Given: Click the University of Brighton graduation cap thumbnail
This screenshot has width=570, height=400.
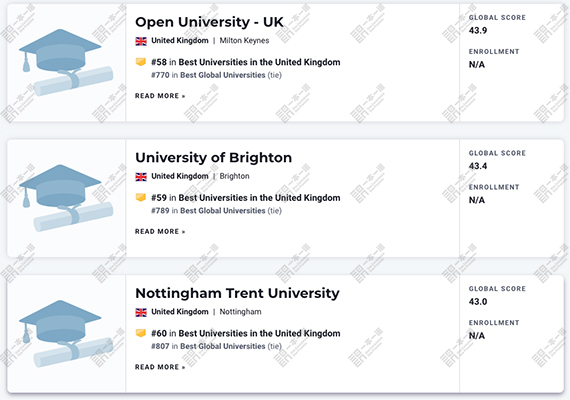Looking at the screenshot, I should tap(66, 198).
